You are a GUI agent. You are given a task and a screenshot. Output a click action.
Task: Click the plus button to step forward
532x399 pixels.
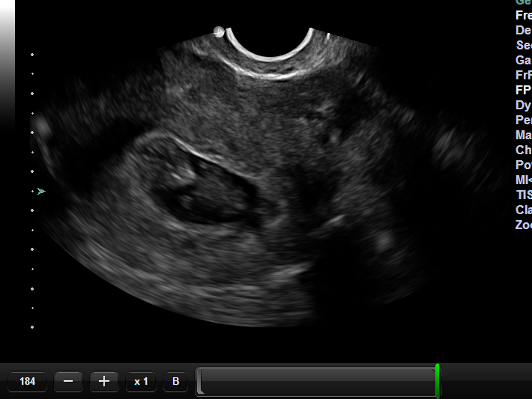click(x=104, y=381)
